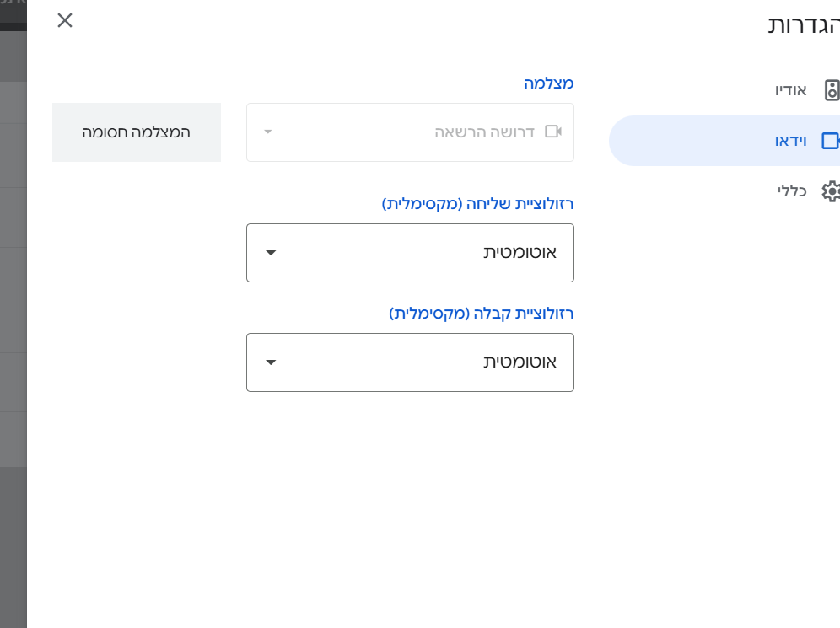Expand the רזולוציית שליחה dropdown set to אוטומטית
840x628 pixels.
[x=410, y=253]
